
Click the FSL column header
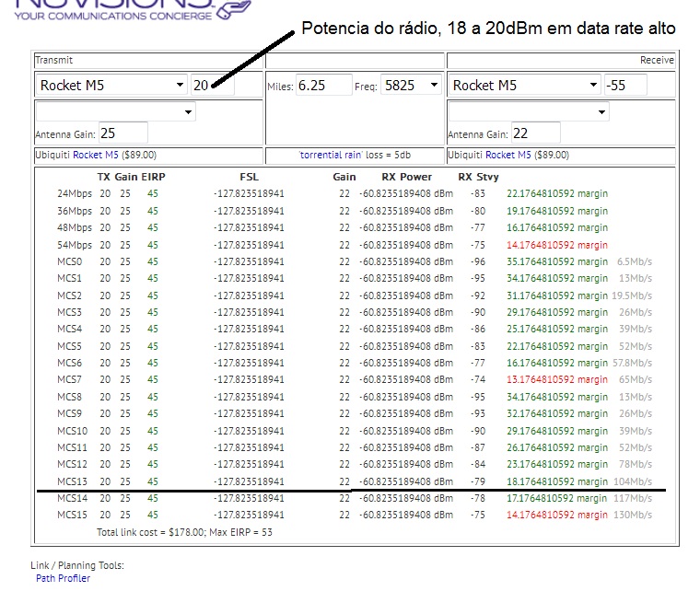tap(249, 177)
